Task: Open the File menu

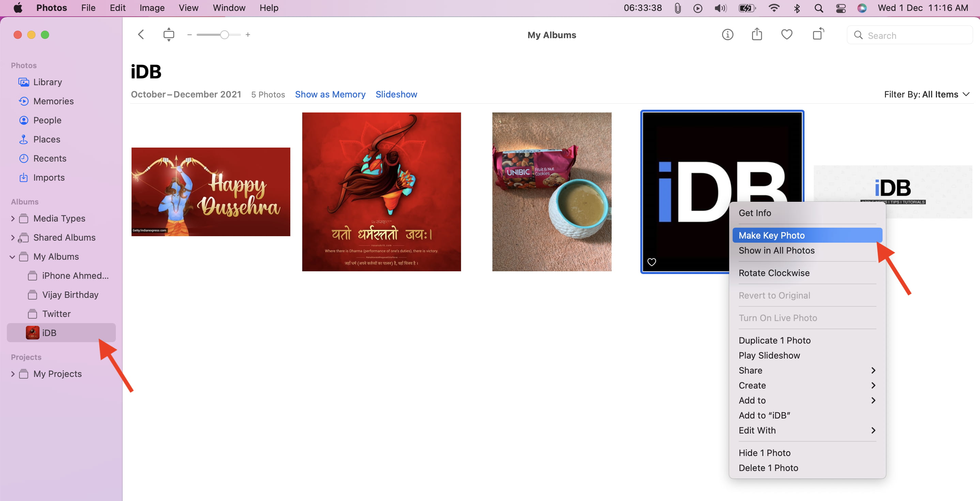Action: click(88, 7)
